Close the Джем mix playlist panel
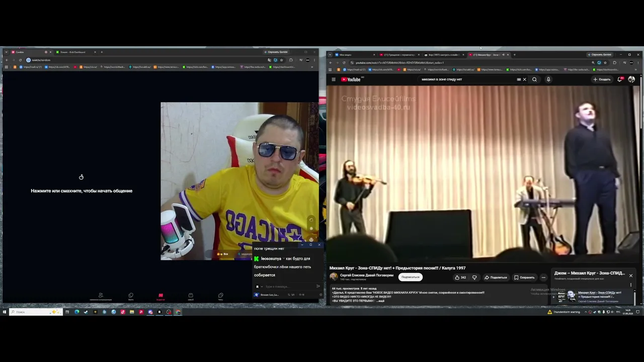 click(x=631, y=276)
